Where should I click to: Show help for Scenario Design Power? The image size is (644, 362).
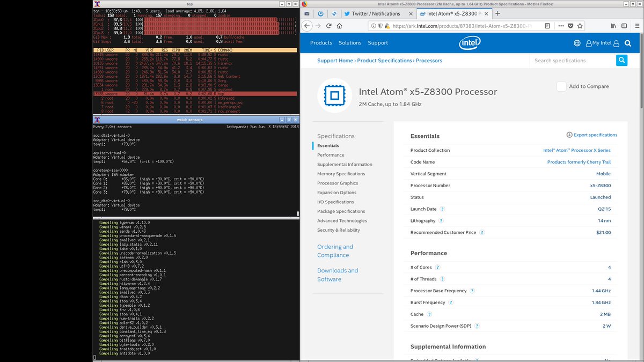477,326
